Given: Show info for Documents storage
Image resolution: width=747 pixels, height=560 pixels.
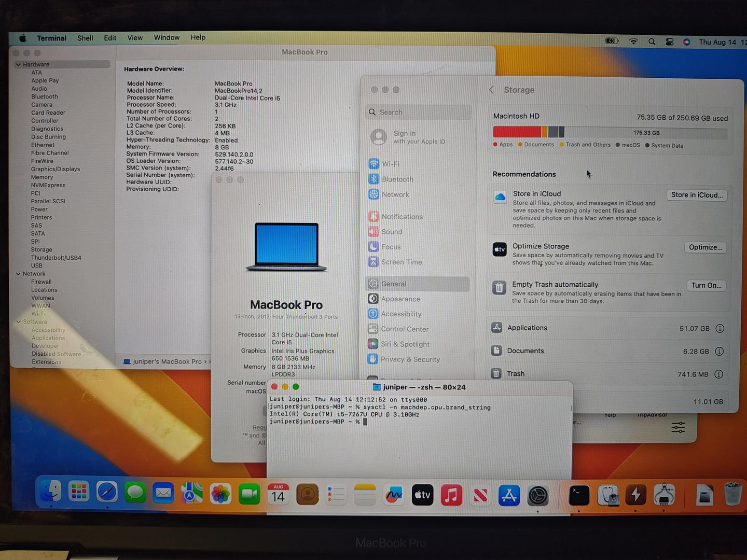Looking at the screenshot, I should point(719,352).
